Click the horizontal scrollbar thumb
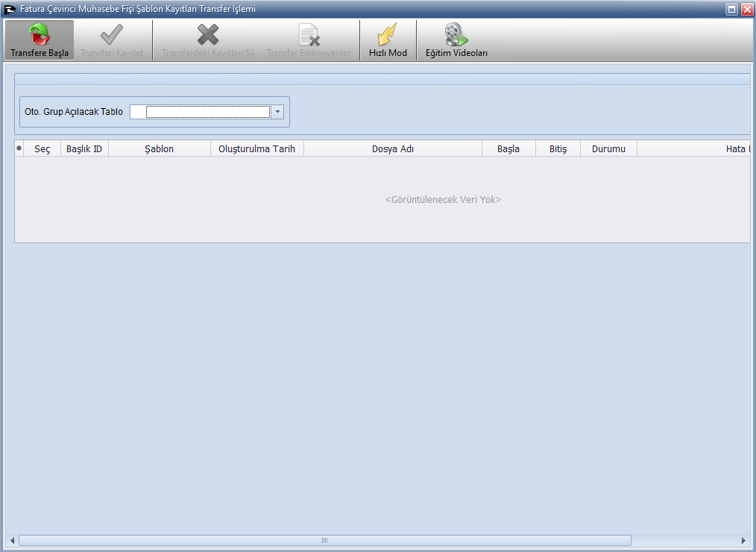The image size is (756, 552). 324,540
